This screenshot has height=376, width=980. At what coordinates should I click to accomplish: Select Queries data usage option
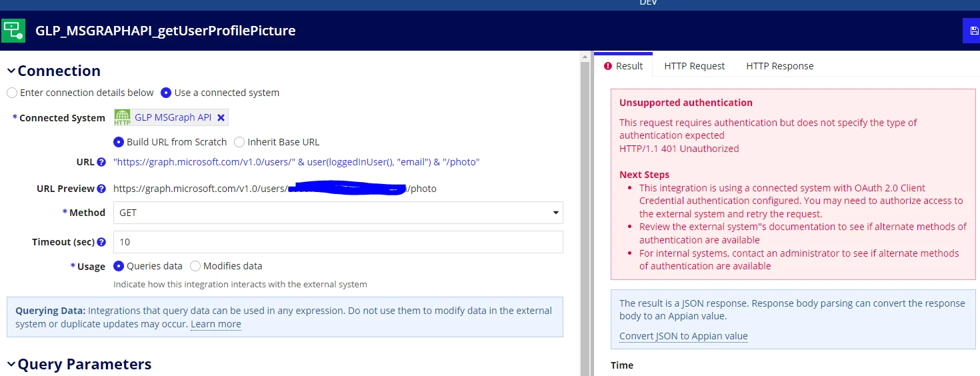click(x=119, y=266)
